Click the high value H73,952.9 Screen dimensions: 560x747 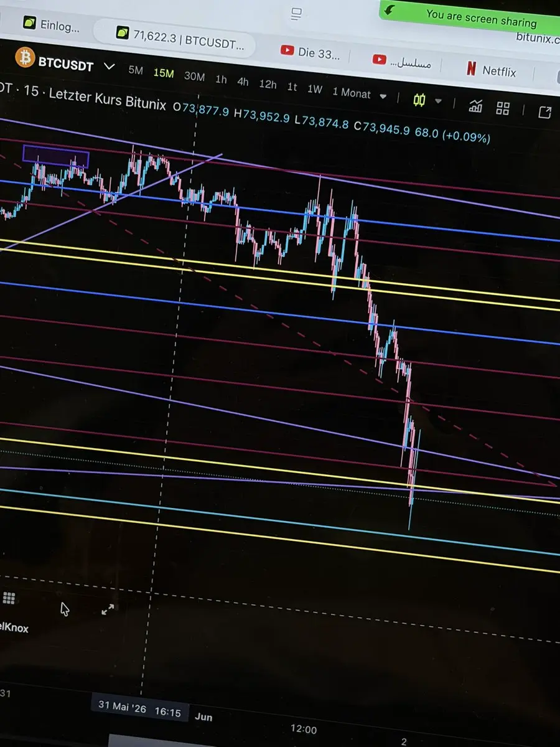[262, 116]
